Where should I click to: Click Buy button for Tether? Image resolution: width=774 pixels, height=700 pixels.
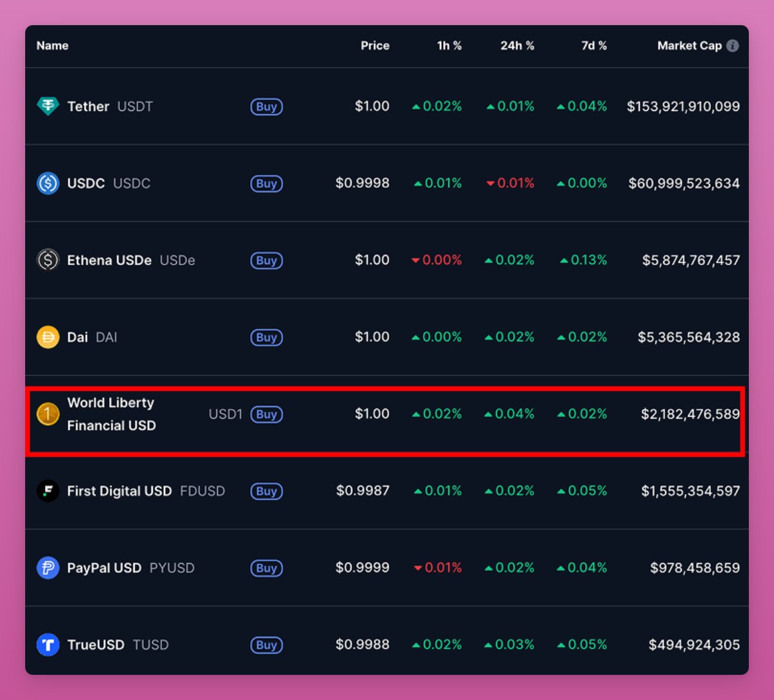tap(266, 106)
